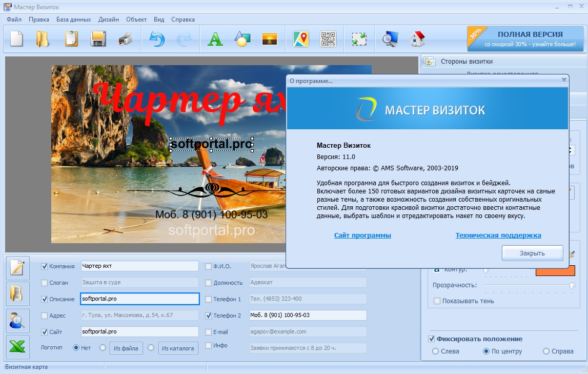Viewport: 588px width, 374px height.
Task: Click the Компания text field
Action: pyautogui.click(x=140, y=266)
